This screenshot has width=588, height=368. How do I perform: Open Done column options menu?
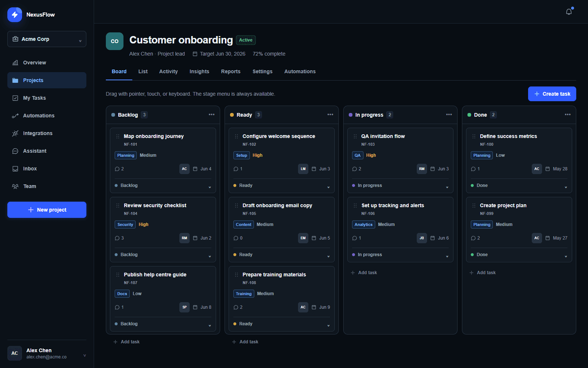coord(568,114)
